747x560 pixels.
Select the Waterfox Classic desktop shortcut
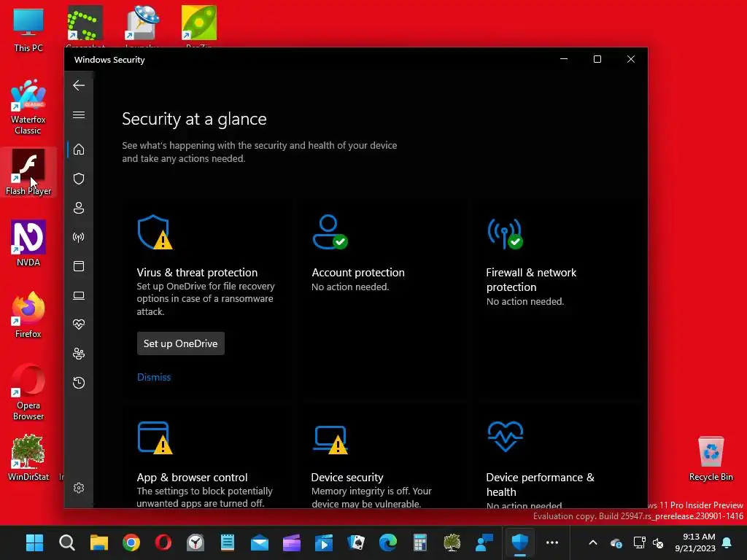28,108
